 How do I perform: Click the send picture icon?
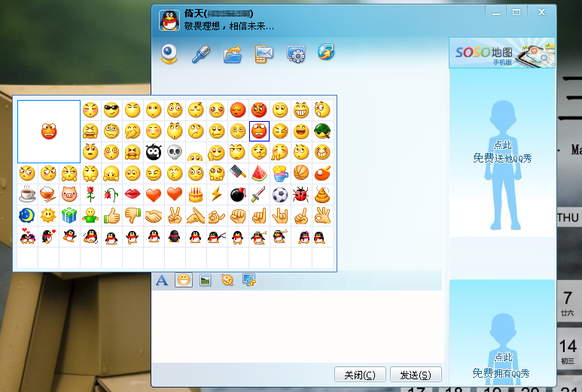point(205,281)
